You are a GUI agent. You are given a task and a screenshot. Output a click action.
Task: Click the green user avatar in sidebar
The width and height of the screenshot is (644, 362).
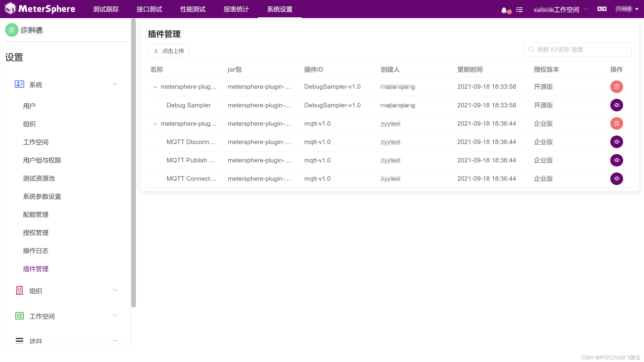(x=12, y=30)
